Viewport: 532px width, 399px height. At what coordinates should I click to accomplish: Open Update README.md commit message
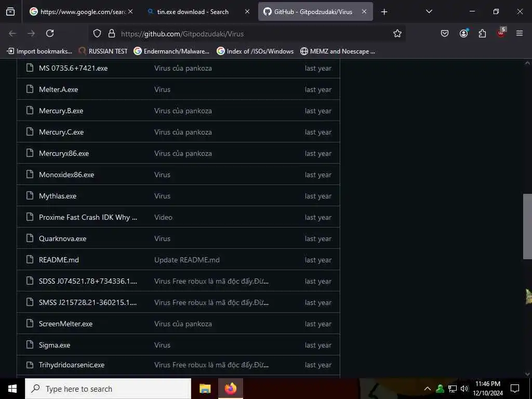click(187, 260)
